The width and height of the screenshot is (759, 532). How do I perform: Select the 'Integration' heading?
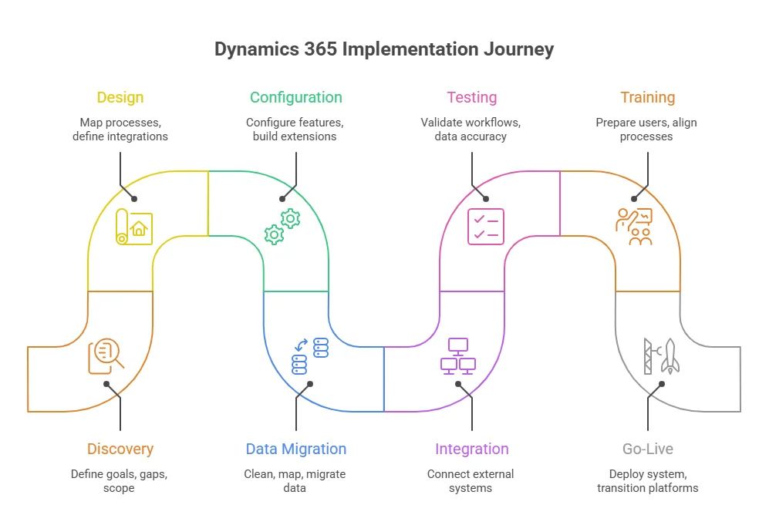(x=472, y=449)
